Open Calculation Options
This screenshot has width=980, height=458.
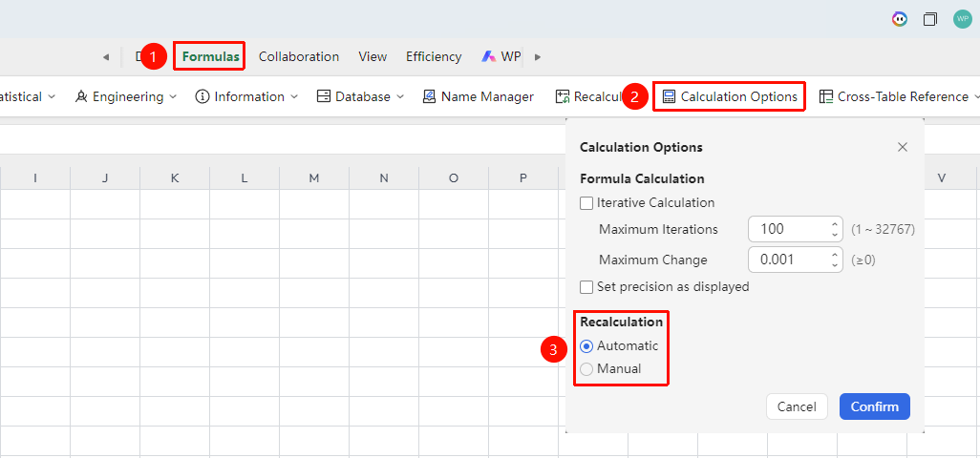(730, 96)
